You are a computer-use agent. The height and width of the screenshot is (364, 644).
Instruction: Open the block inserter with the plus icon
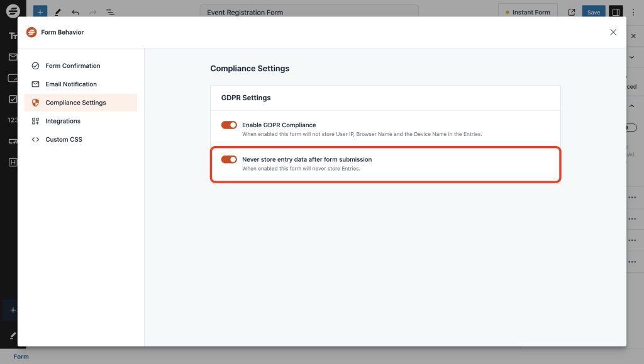[40, 11]
